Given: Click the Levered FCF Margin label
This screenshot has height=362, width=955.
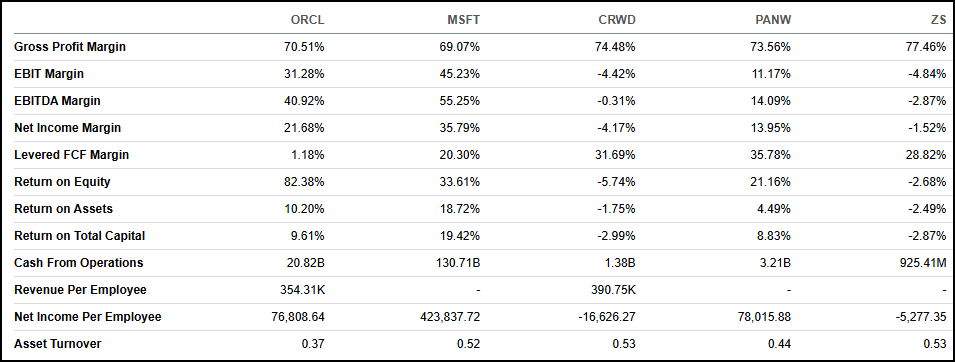Looking at the screenshot, I should coord(71,155).
